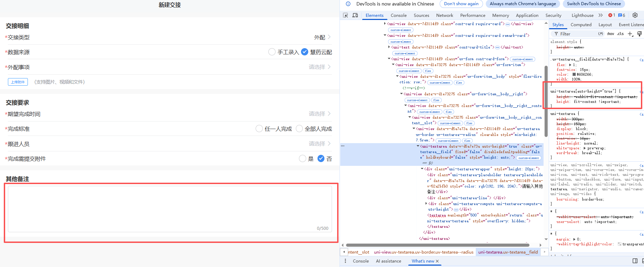Click the #606266 color swatch
The width and height of the screenshot is (644, 267).
[574, 74]
